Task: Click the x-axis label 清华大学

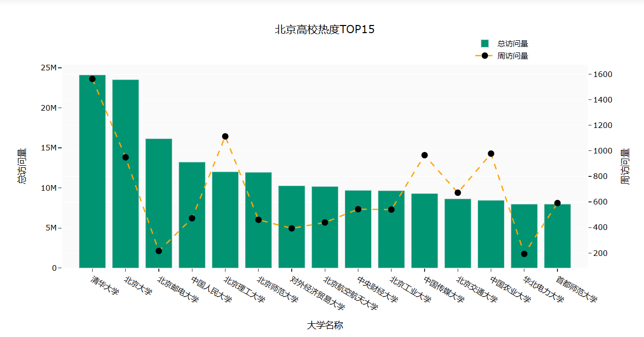Action: coord(104,285)
